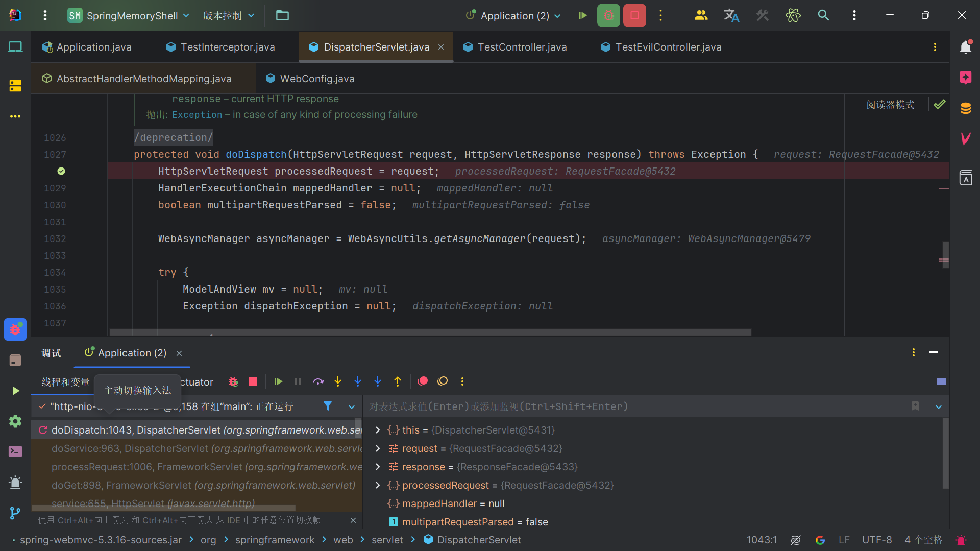Open the Debug tool window bug icon

pos(15,329)
